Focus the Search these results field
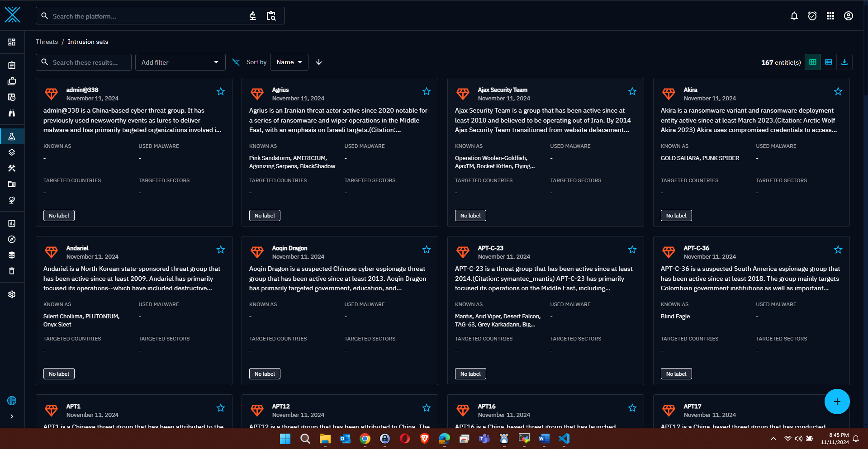This screenshot has width=868, height=449. click(x=84, y=62)
